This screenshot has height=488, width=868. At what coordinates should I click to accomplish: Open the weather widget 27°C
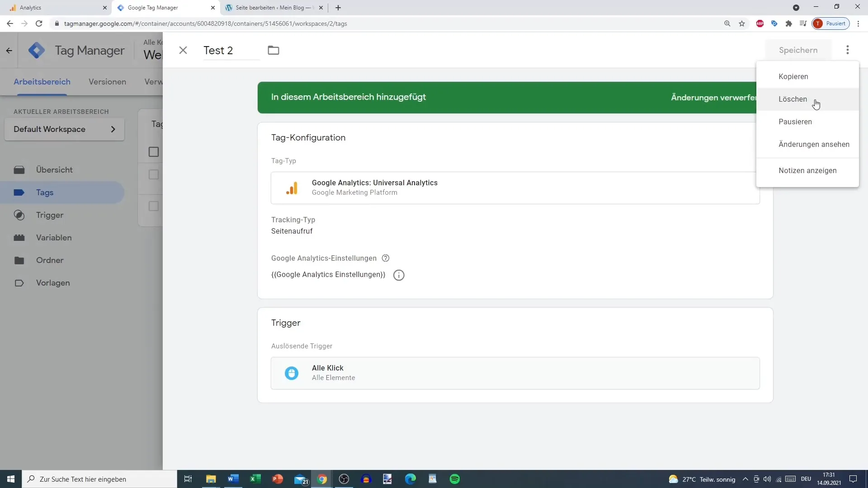point(702,479)
